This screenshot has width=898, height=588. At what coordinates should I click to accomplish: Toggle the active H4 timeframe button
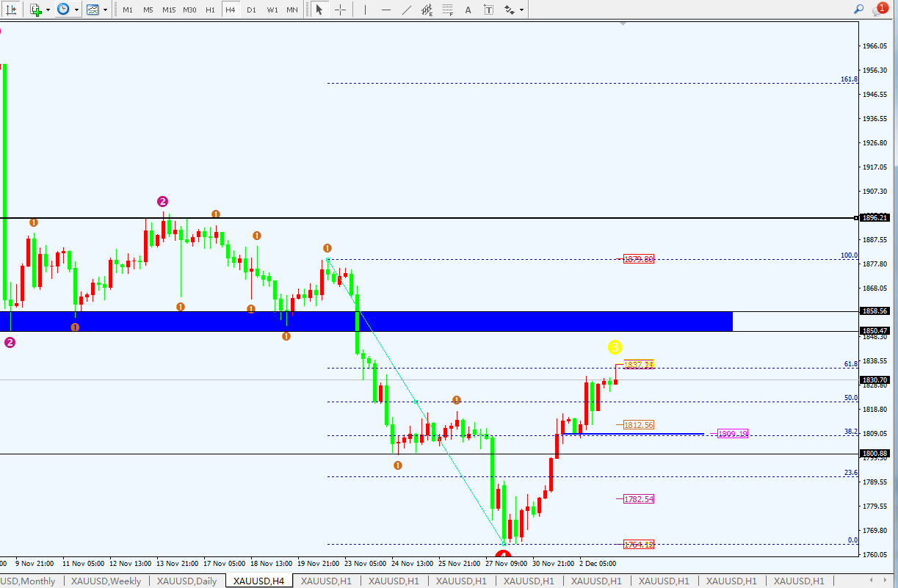[x=231, y=10]
